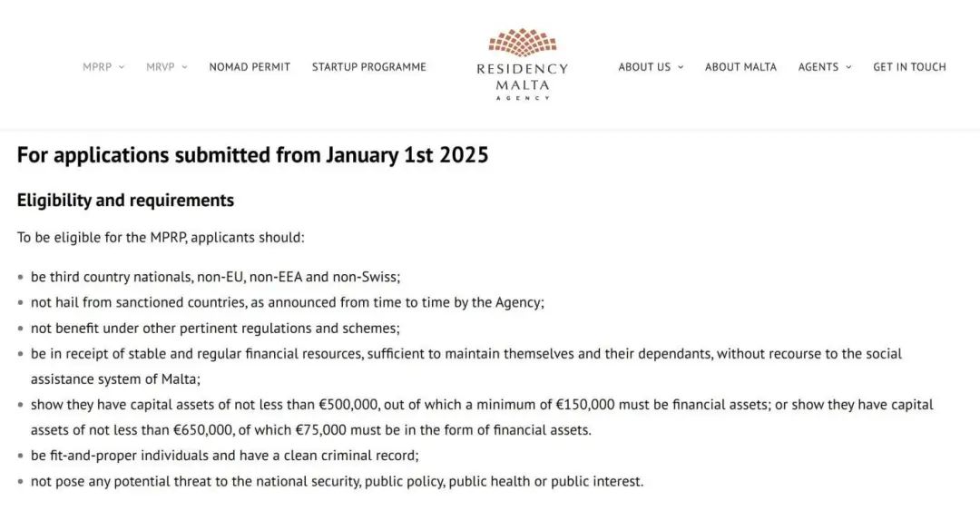The width and height of the screenshot is (980, 511).
Task: Click the 'For applications submitted from January 1st 2025' heading
Action: pos(252,155)
